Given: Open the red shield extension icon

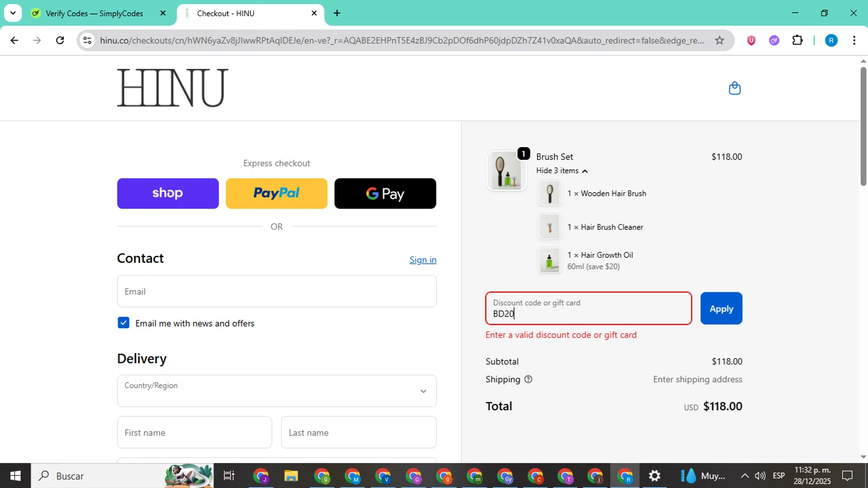Looking at the screenshot, I should pos(751,41).
